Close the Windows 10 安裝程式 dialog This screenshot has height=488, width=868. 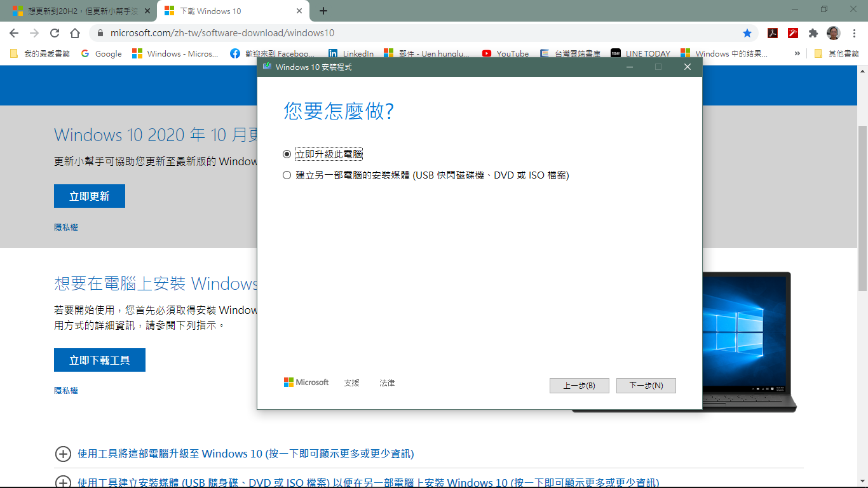click(688, 67)
